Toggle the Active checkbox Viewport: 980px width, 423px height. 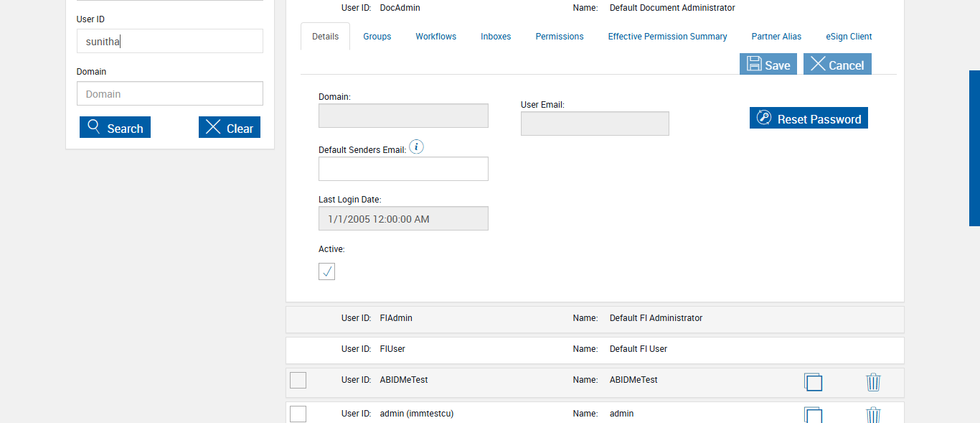point(326,271)
